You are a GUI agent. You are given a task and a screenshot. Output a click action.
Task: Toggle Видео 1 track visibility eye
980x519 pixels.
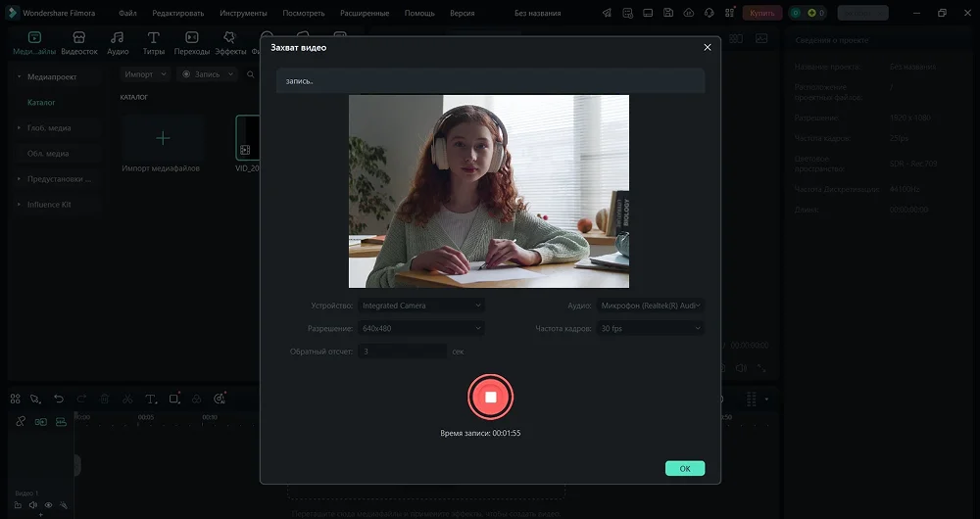48,505
